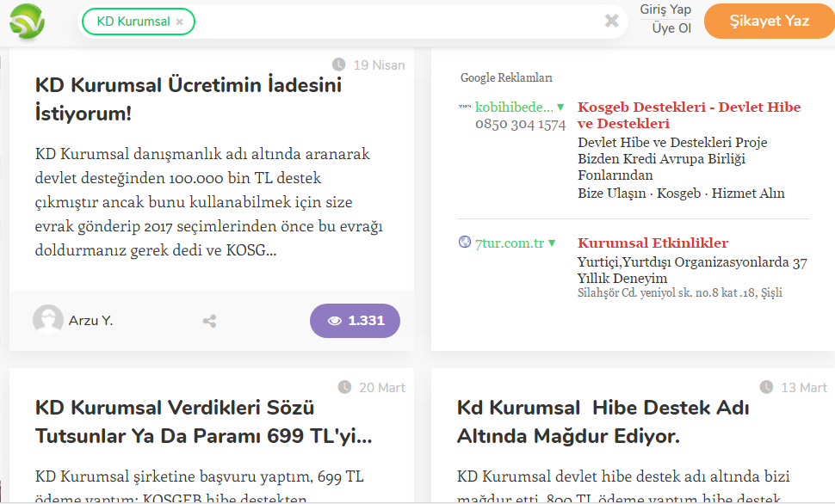
Task: Open Arzu Y. profile avatar
Action: (48, 320)
